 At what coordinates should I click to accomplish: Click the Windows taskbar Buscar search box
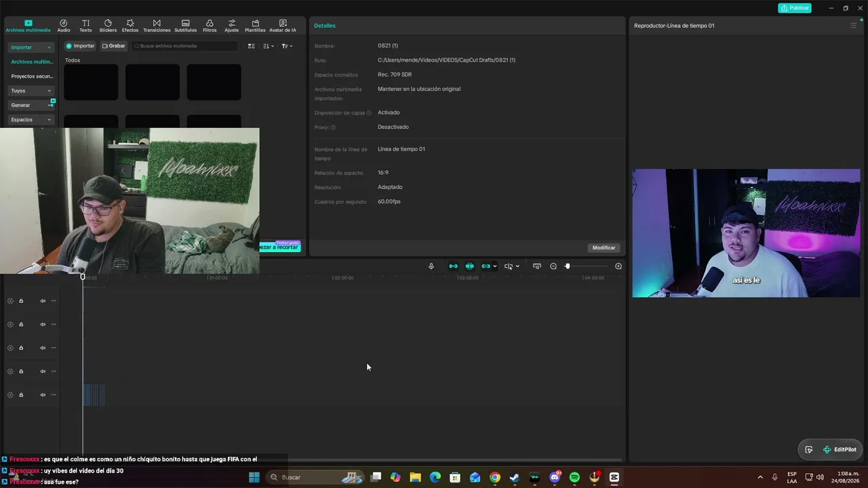(x=315, y=477)
